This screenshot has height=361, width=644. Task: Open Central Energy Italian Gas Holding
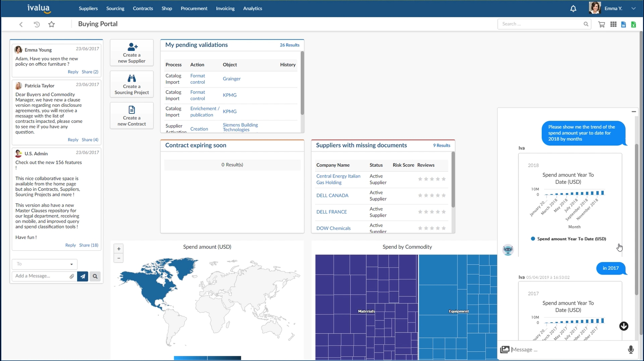pyautogui.click(x=338, y=180)
